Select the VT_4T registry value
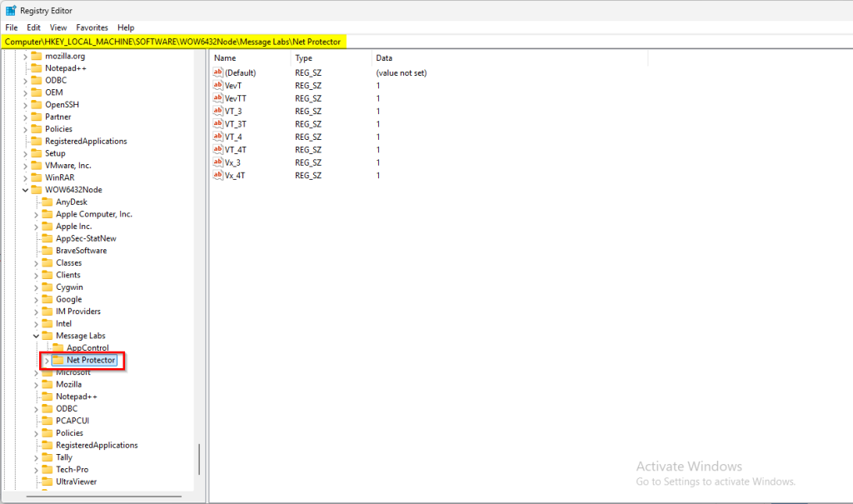 [x=234, y=149]
